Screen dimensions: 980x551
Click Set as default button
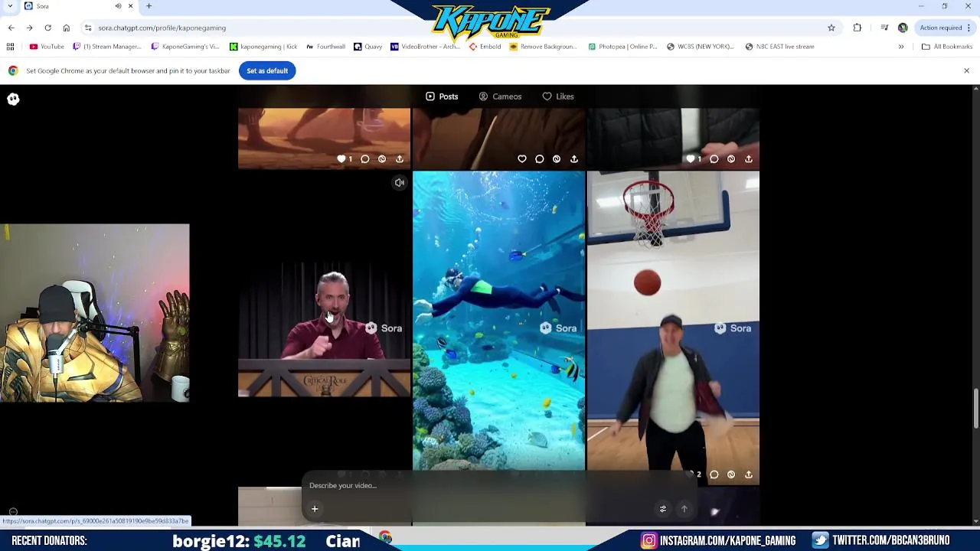[x=267, y=70]
